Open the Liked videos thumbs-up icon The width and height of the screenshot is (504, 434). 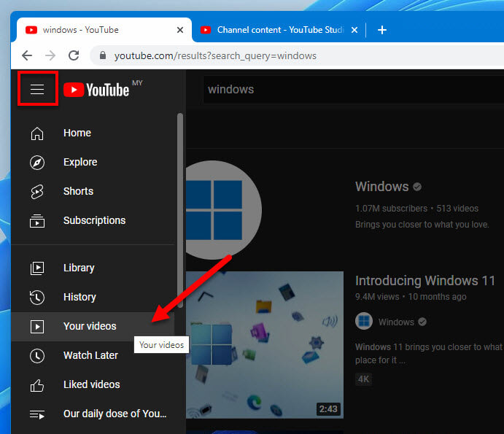point(37,385)
